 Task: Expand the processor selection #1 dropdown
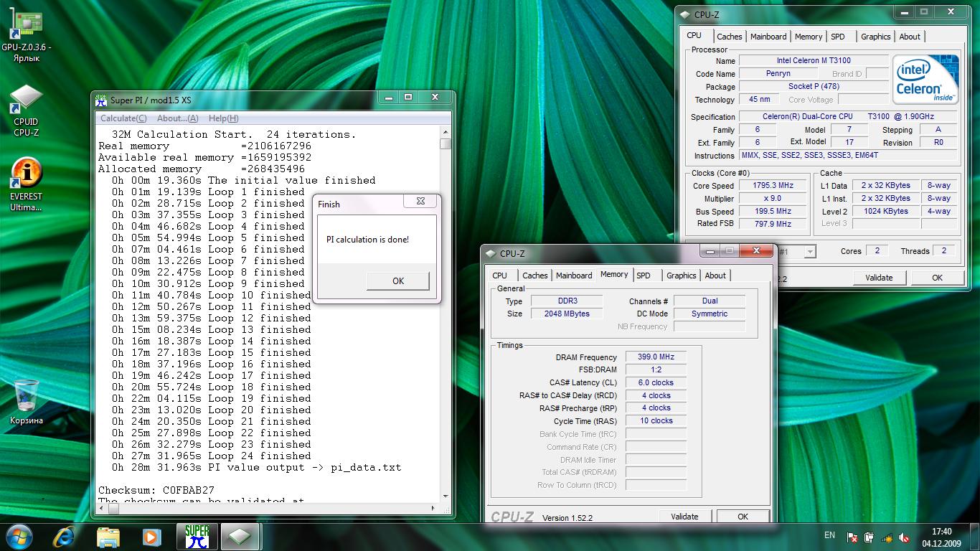click(x=810, y=252)
